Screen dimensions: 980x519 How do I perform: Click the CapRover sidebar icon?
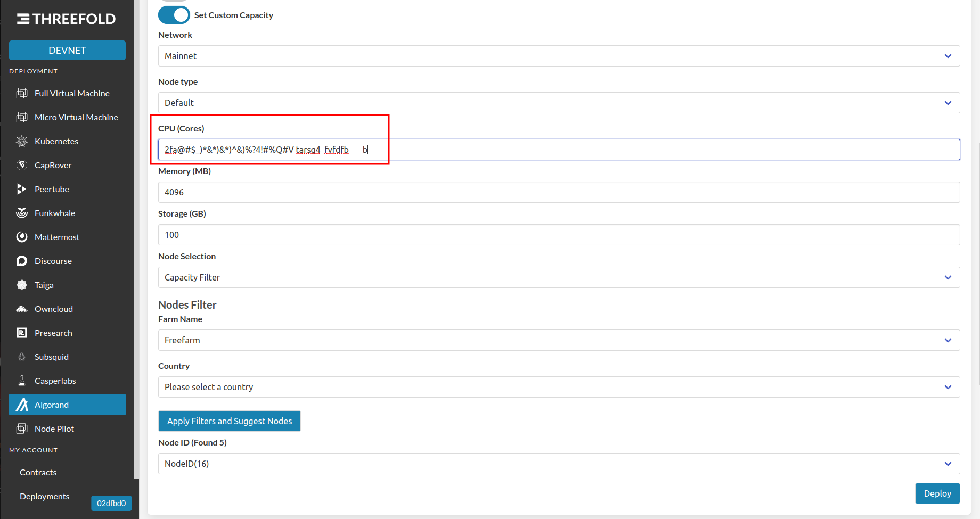22,165
